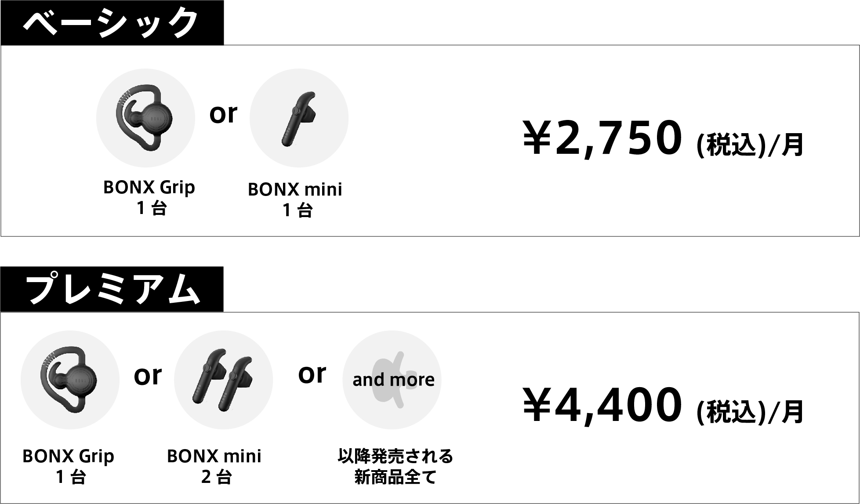The image size is (860, 504).
Task: Open the プレミアム plan header
Action: pyautogui.click(x=112, y=289)
